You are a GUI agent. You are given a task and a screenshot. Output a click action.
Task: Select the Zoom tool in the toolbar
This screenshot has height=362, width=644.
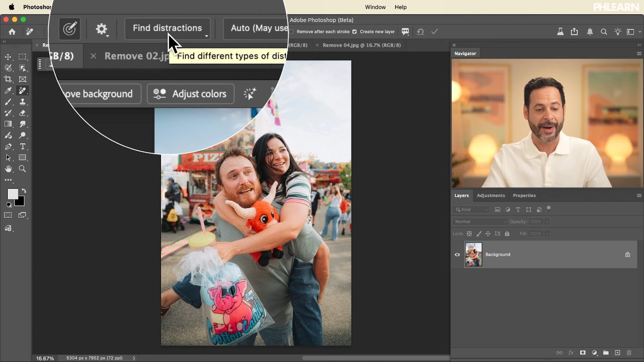pos(22,169)
